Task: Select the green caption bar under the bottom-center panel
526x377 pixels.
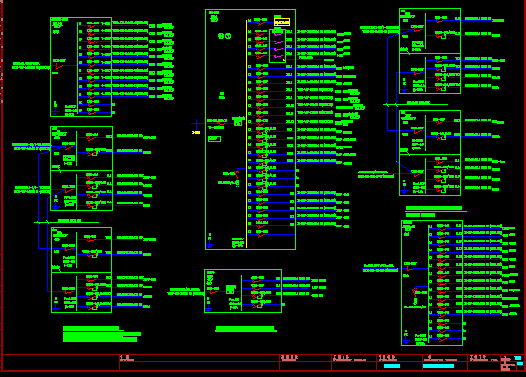Action: tap(246, 329)
